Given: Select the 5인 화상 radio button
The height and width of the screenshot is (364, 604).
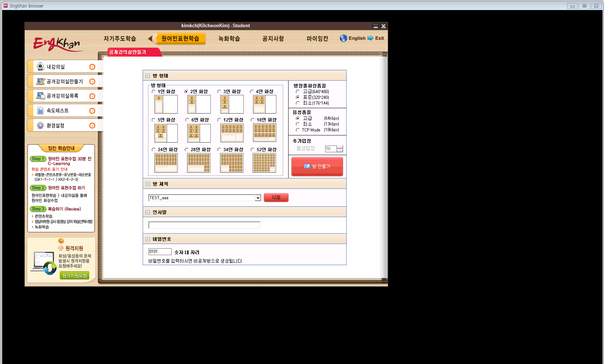Looking at the screenshot, I should click(153, 120).
